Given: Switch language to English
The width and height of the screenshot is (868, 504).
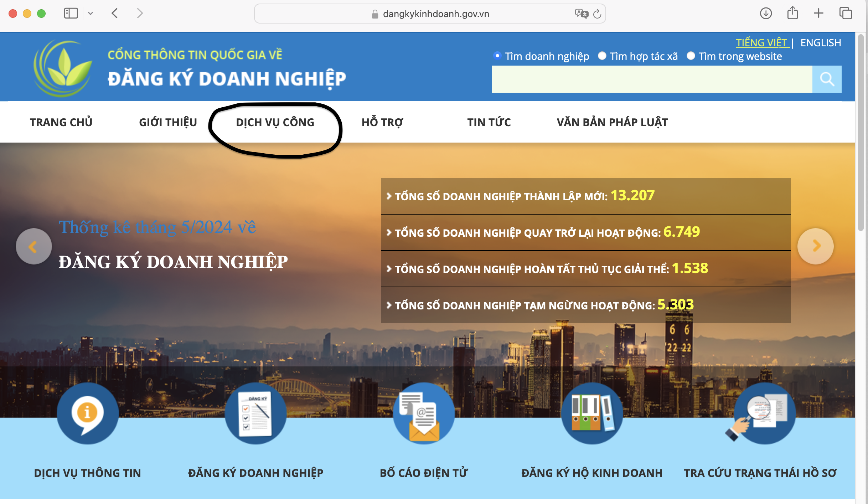Looking at the screenshot, I should (821, 43).
